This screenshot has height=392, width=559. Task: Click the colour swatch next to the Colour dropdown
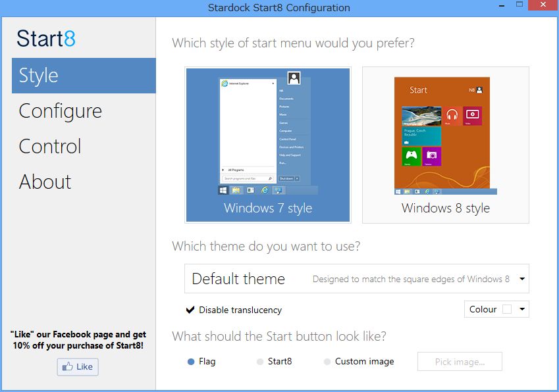pos(508,309)
